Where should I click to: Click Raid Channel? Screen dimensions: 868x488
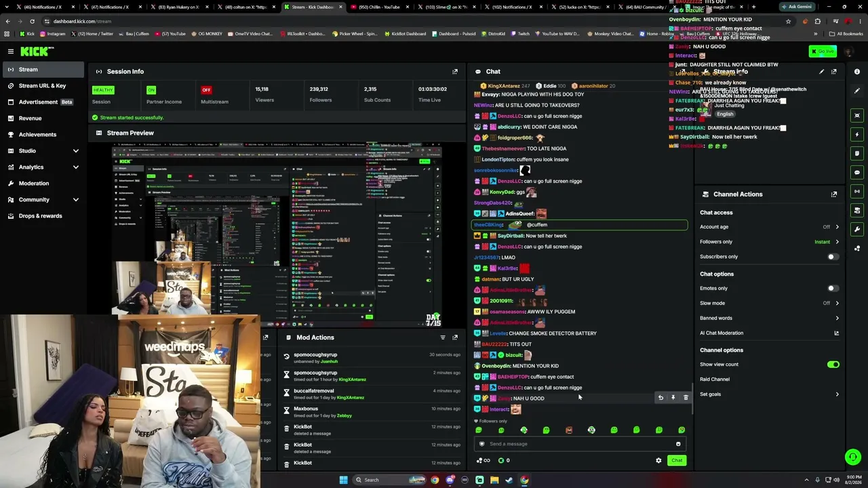[x=715, y=380]
